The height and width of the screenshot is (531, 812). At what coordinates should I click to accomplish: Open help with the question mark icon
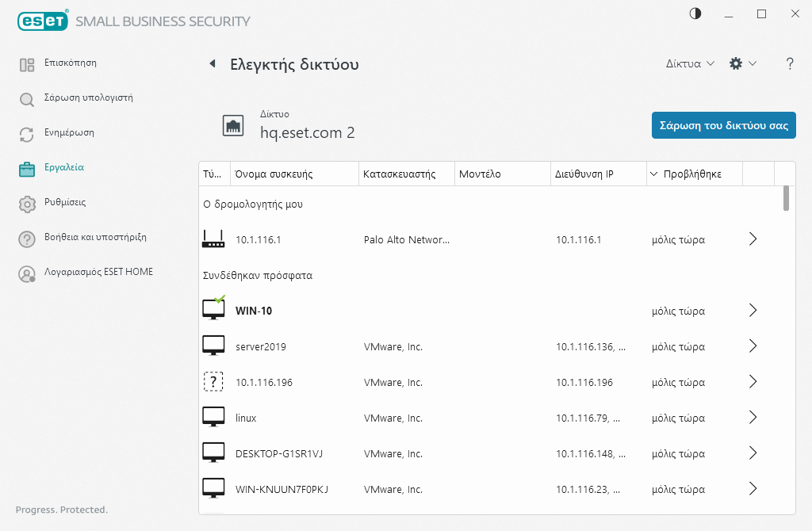[790, 63]
